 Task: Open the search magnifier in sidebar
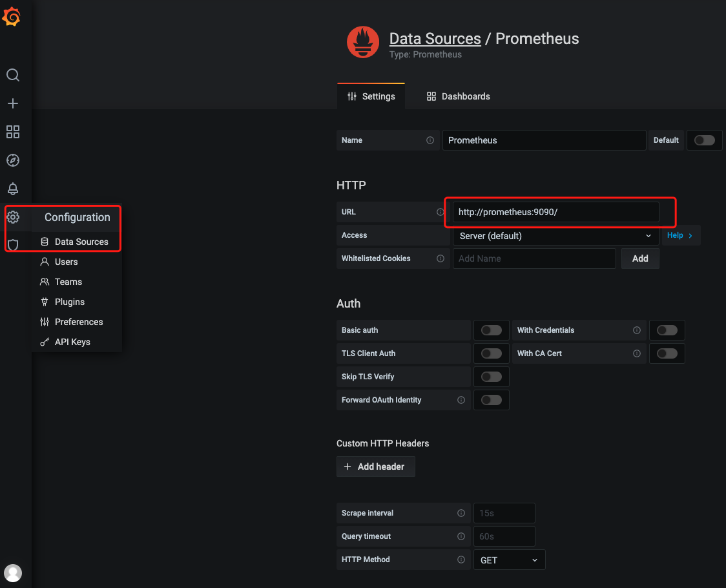[x=13, y=75]
